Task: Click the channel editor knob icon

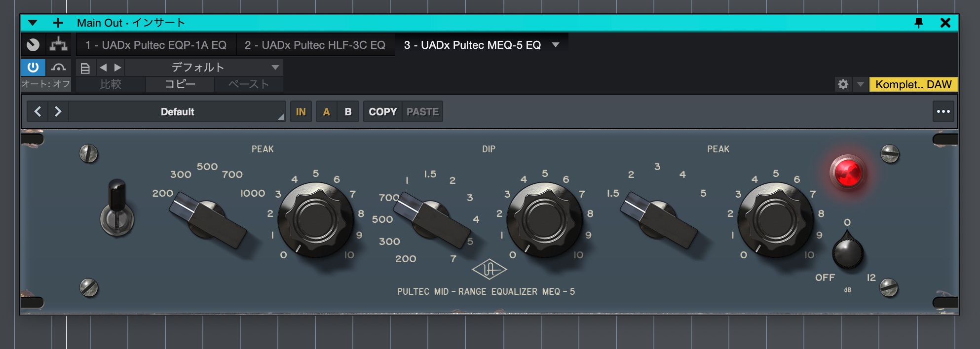Action: pyautogui.click(x=33, y=45)
